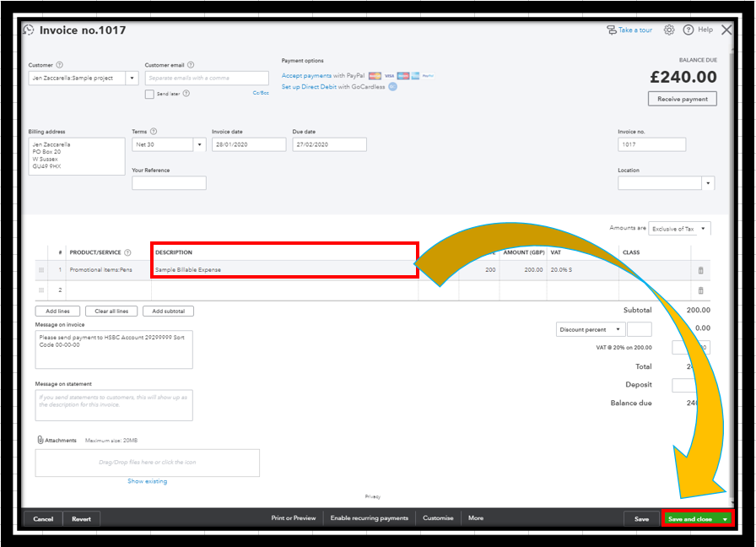The width and height of the screenshot is (756, 547).
Task: Click the Sample Billable Expense description cell
Action: [284, 269]
